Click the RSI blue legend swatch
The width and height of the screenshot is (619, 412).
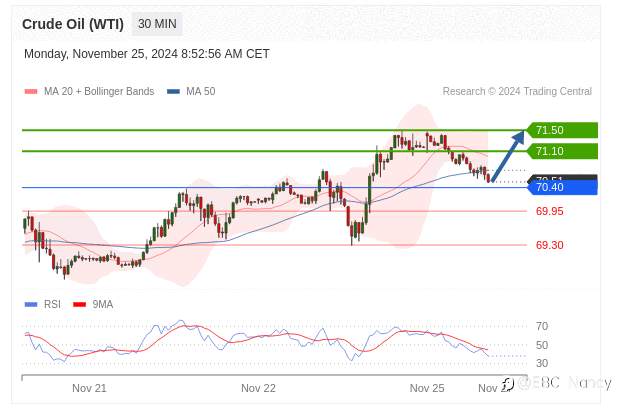pos(31,304)
